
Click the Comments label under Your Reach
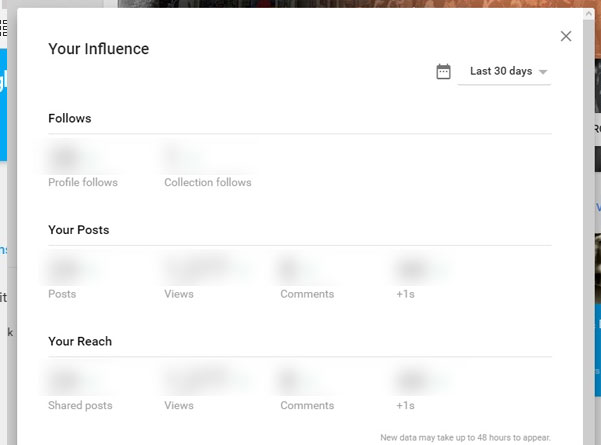pos(307,406)
